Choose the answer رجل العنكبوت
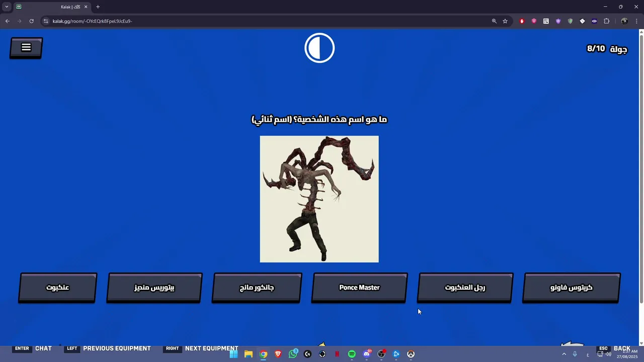This screenshot has height=362, width=644. point(465,288)
